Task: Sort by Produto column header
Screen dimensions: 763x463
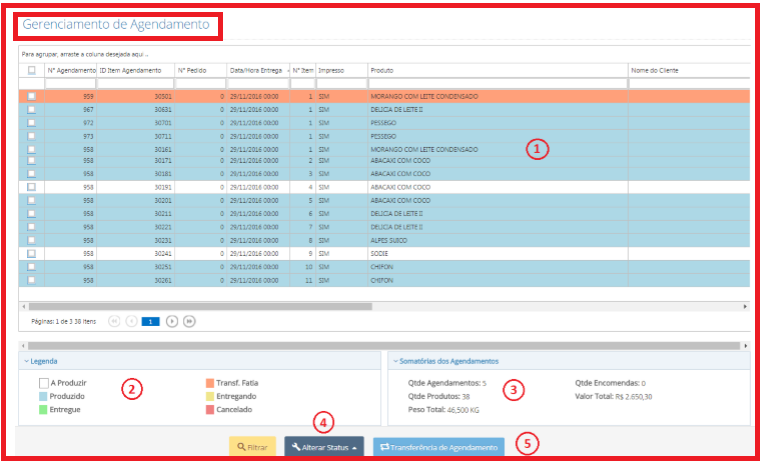Action: tap(382, 71)
